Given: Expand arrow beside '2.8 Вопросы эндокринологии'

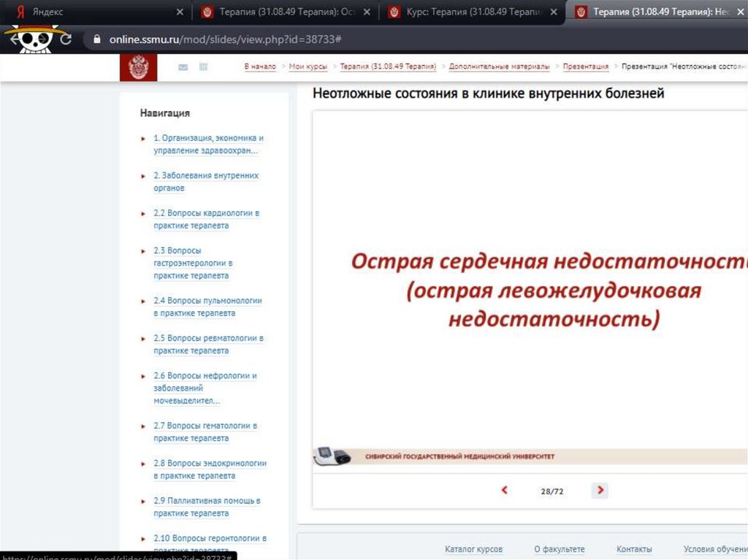Looking at the screenshot, I should [143, 464].
